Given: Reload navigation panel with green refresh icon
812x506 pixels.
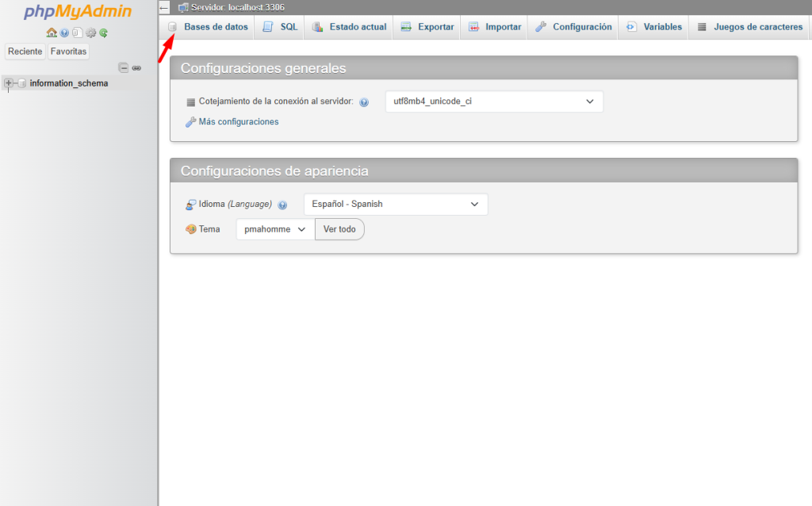Looking at the screenshot, I should click(x=103, y=33).
